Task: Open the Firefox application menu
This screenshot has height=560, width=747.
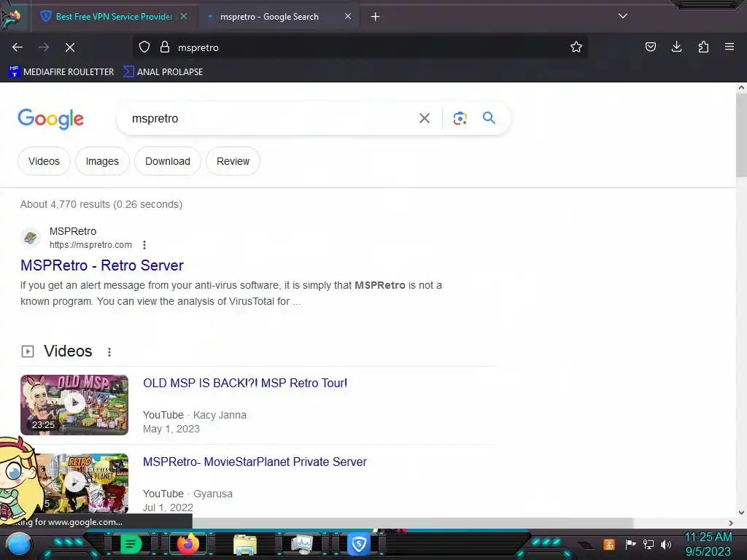Action: [729, 47]
